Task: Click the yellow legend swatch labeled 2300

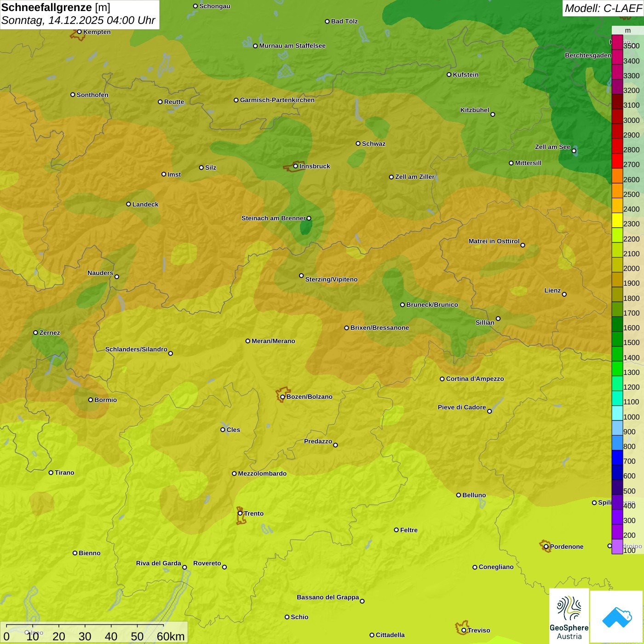Action: pyautogui.click(x=617, y=220)
